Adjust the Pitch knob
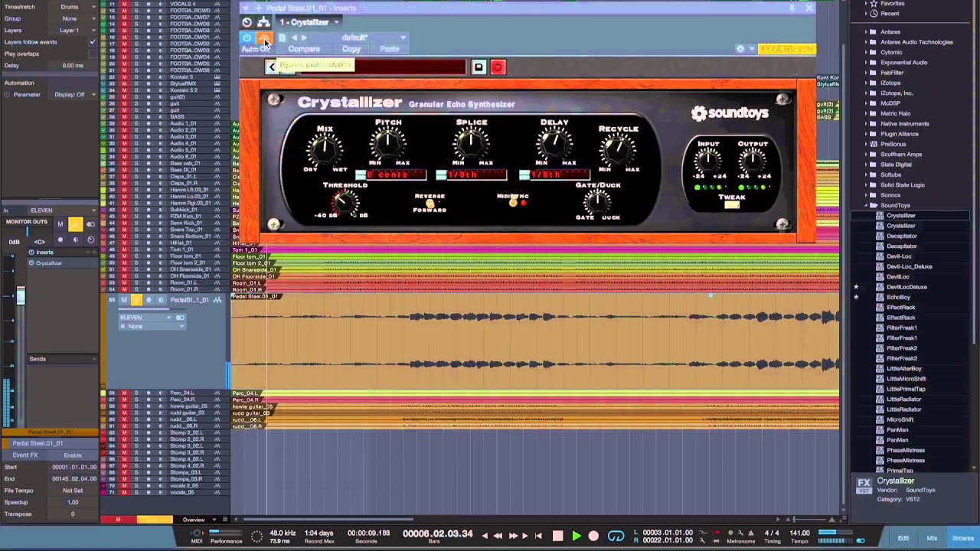 (388, 142)
